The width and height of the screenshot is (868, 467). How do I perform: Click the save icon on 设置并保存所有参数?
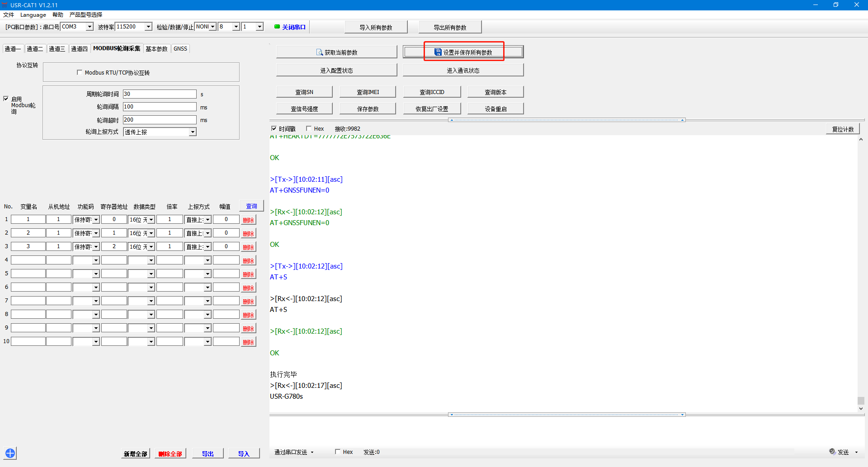(438, 52)
